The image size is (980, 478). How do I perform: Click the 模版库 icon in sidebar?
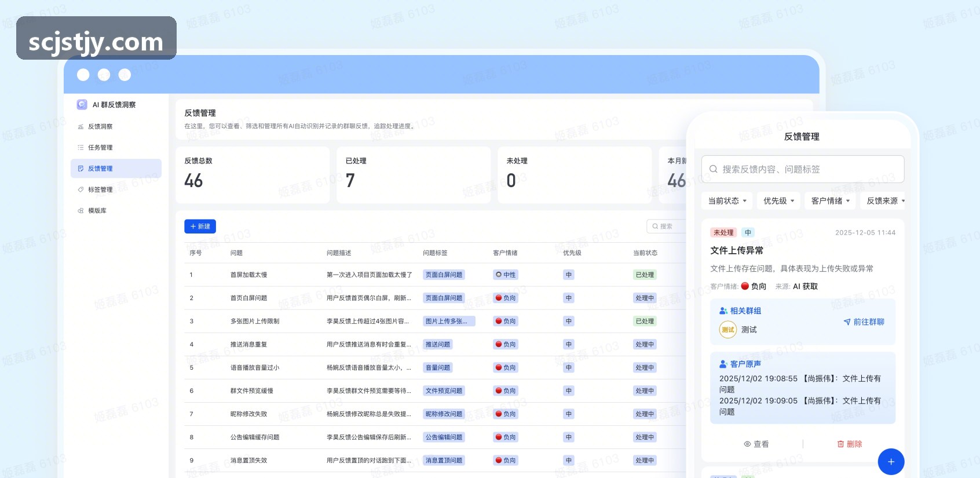81,210
